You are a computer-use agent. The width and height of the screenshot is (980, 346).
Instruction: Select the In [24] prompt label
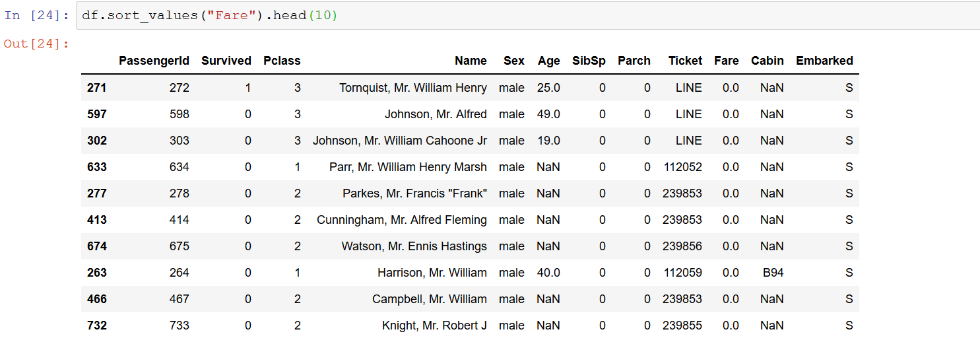[x=36, y=16]
